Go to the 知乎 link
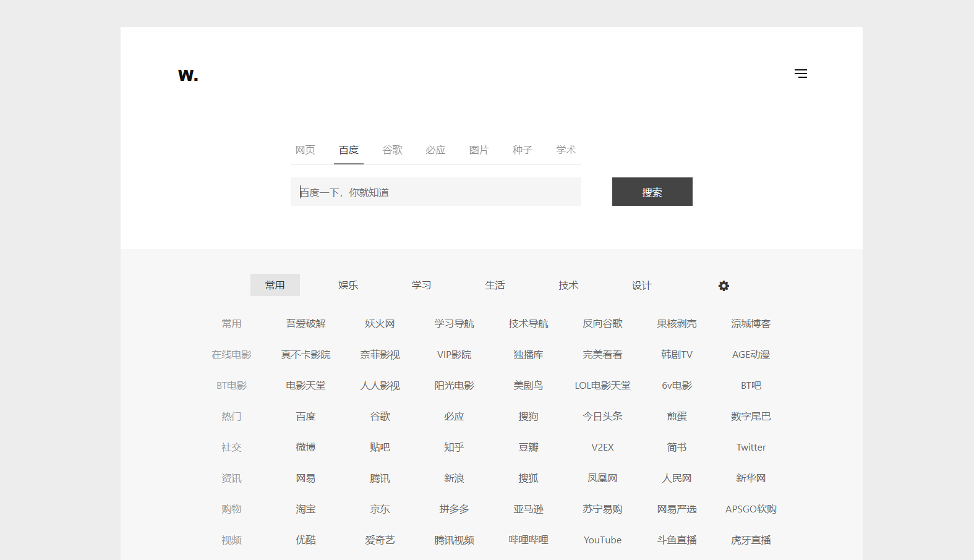Image resolution: width=974 pixels, height=560 pixels. tap(454, 448)
